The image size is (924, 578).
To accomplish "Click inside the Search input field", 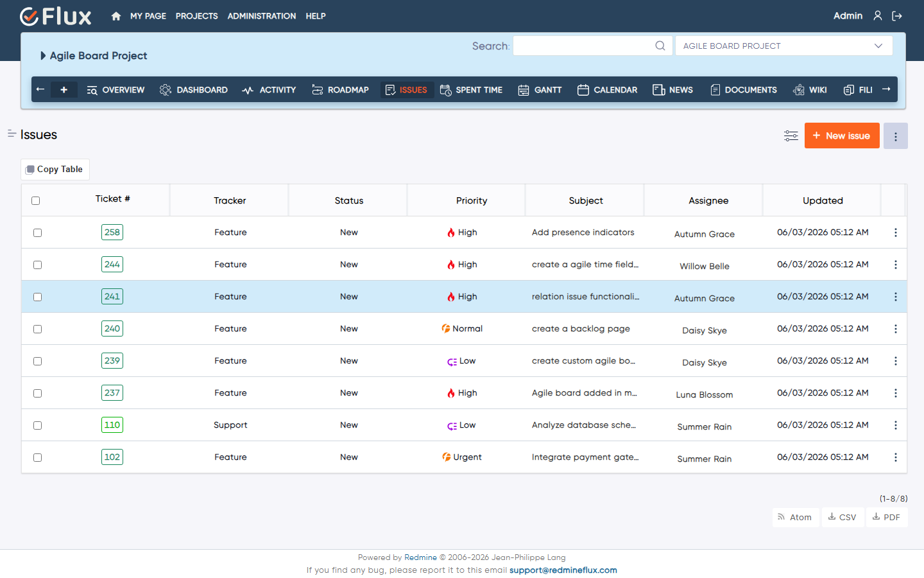I will pos(583,46).
